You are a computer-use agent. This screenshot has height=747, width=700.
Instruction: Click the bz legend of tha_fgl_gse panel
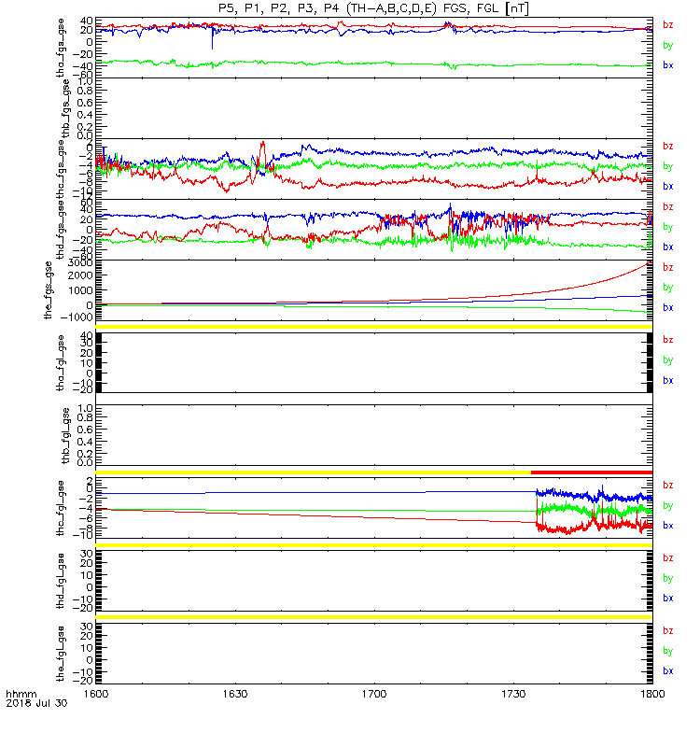click(668, 340)
